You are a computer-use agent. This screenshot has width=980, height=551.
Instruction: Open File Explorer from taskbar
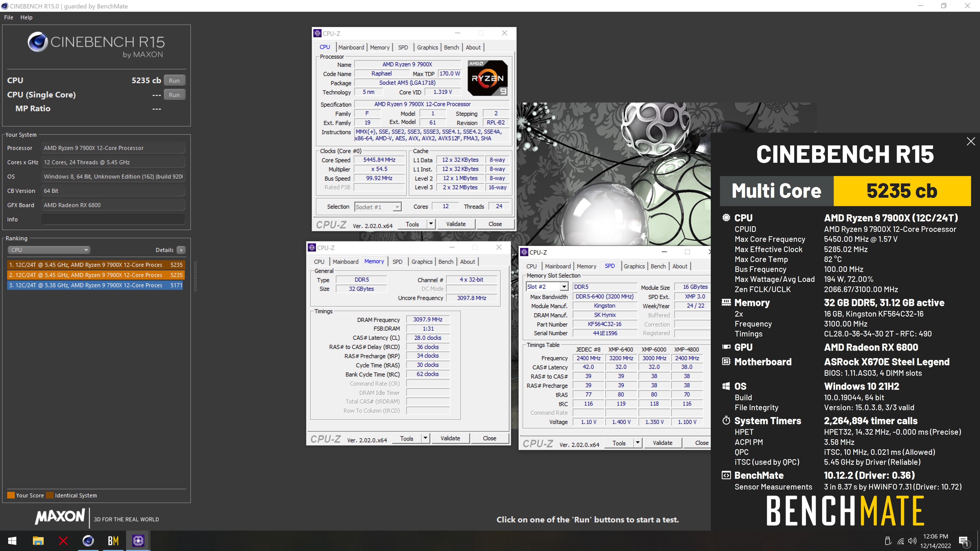(38, 540)
